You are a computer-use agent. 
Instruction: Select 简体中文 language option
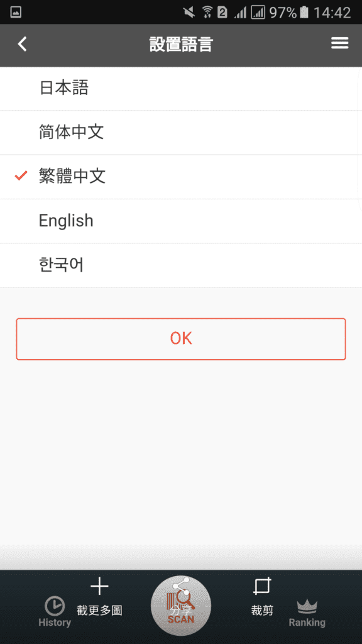pos(181,132)
